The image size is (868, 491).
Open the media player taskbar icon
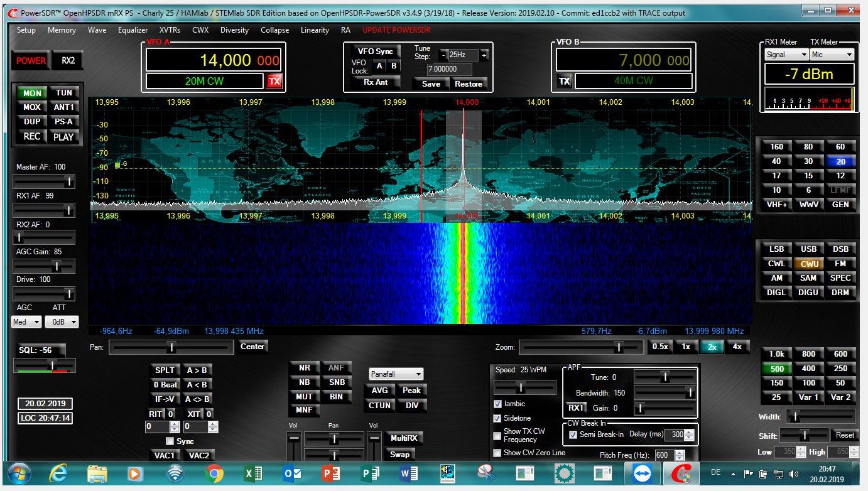pyautogui.click(x=136, y=474)
